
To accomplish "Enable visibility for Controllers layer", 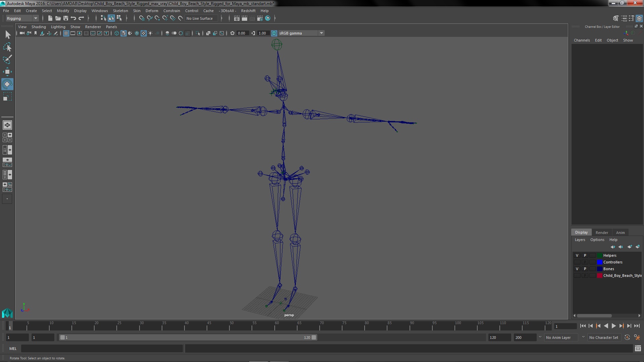I will [577, 262].
